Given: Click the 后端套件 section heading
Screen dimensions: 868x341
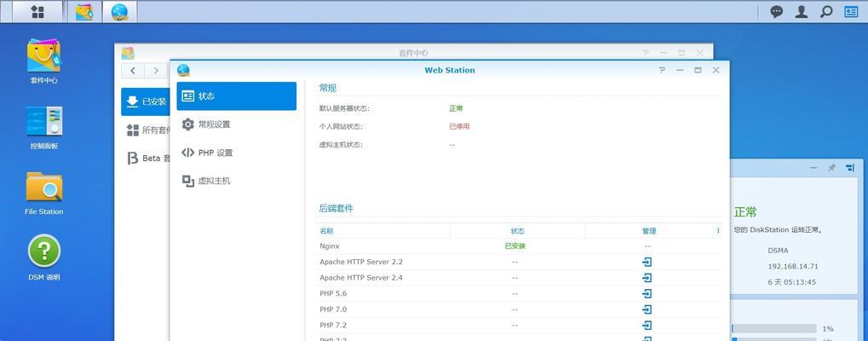Looking at the screenshot, I should pos(336,208).
